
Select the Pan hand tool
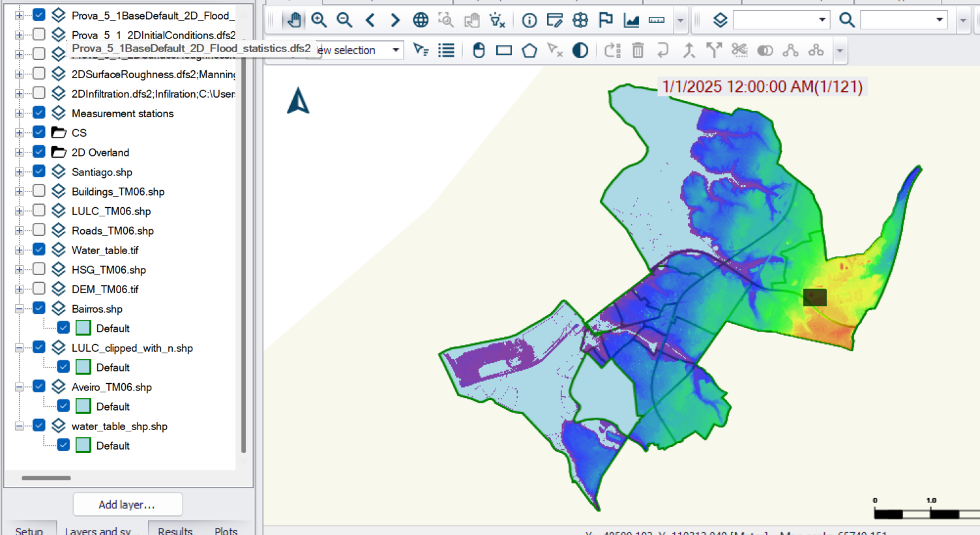click(x=294, y=20)
